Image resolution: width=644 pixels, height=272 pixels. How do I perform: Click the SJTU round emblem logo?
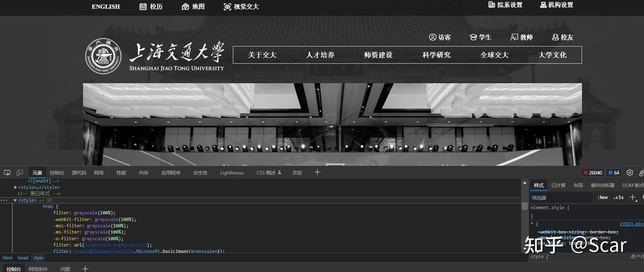[x=103, y=56]
